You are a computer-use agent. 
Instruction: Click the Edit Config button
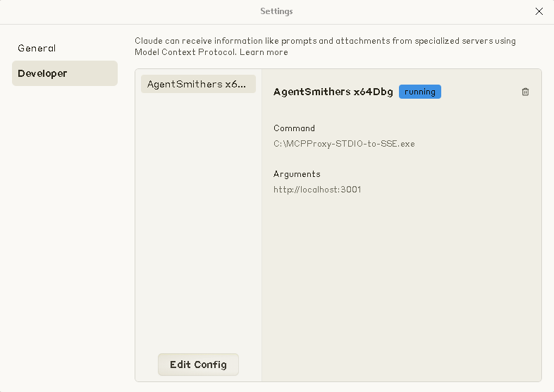click(198, 365)
